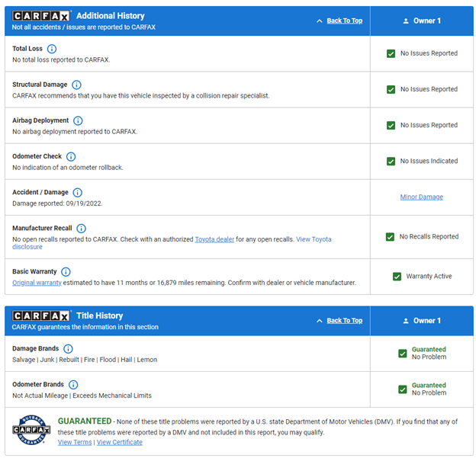
Task: Click the No Recalls Reported checkmark
Action: (x=390, y=237)
